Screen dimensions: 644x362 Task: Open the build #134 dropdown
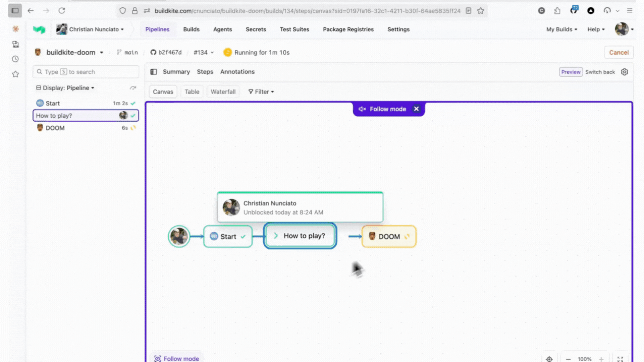click(203, 52)
